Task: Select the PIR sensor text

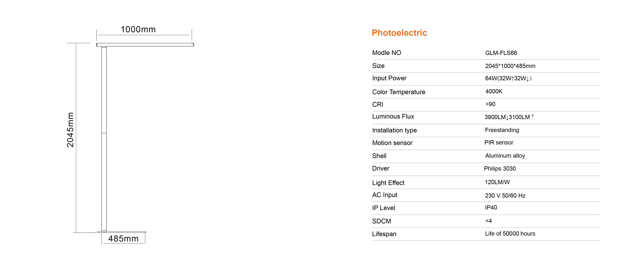Action: (x=499, y=143)
